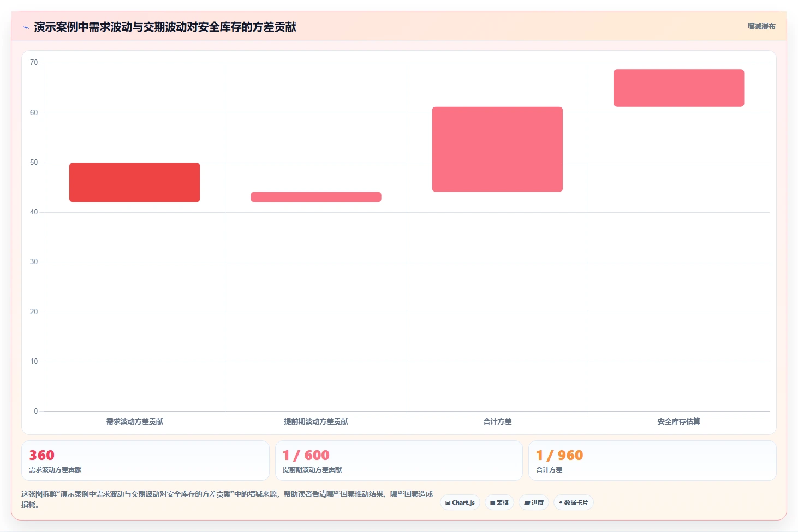Select the 表格 tag chip
Viewport: 798px width, 532px height.
499,503
